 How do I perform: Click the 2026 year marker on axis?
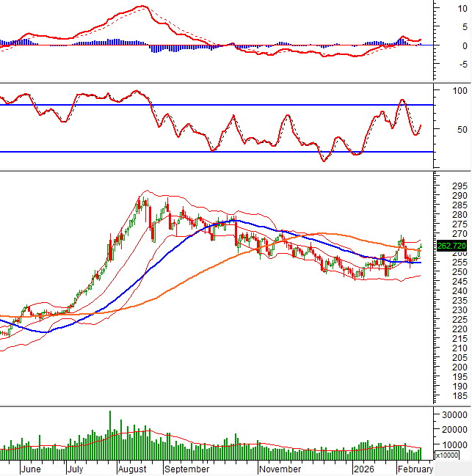click(364, 469)
